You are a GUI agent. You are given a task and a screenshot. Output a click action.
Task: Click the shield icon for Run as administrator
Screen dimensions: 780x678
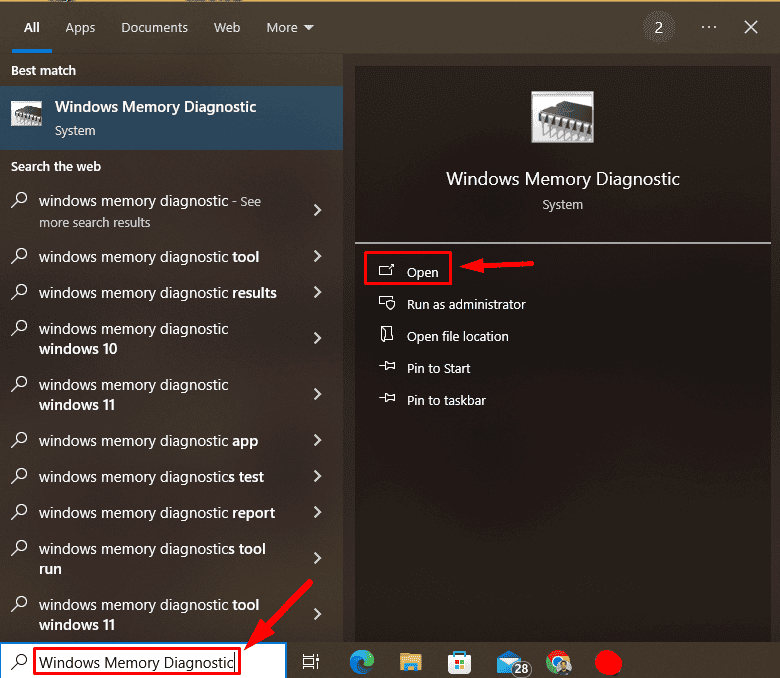tap(387, 302)
